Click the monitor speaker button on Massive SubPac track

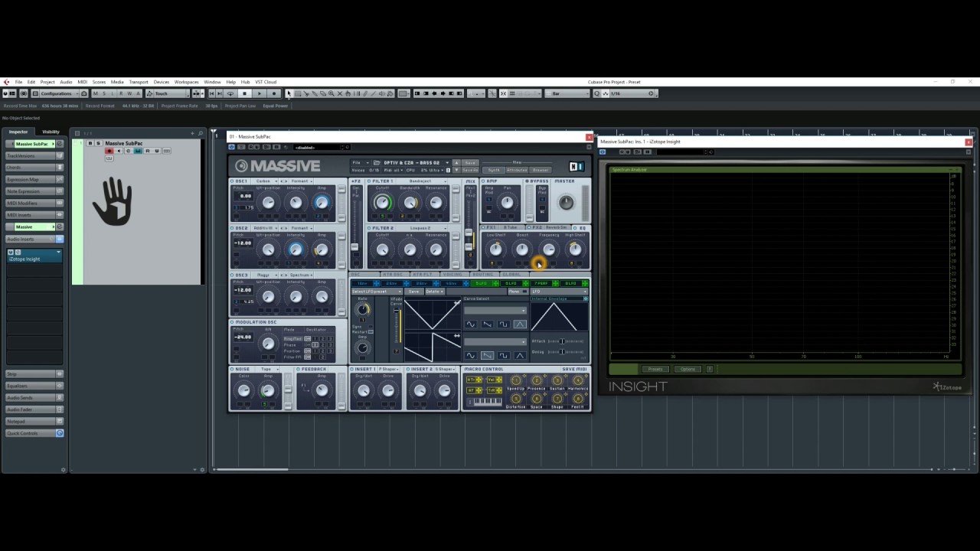pyautogui.click(x=119, y=151)
